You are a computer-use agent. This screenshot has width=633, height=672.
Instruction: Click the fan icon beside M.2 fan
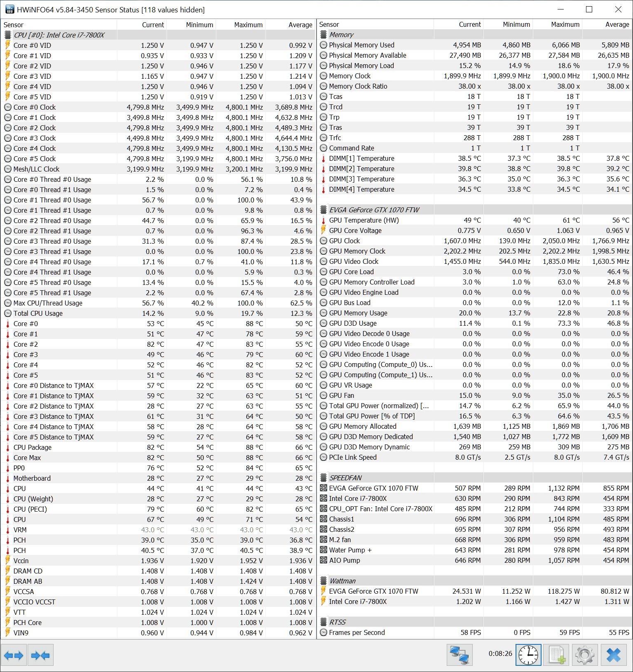click(x=324, y=540)
